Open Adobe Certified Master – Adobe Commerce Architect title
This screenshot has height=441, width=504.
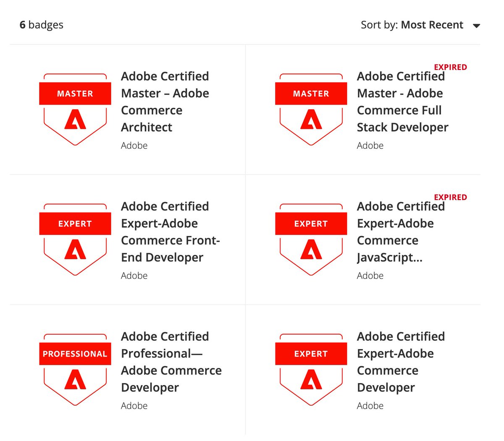click(165, 102)
